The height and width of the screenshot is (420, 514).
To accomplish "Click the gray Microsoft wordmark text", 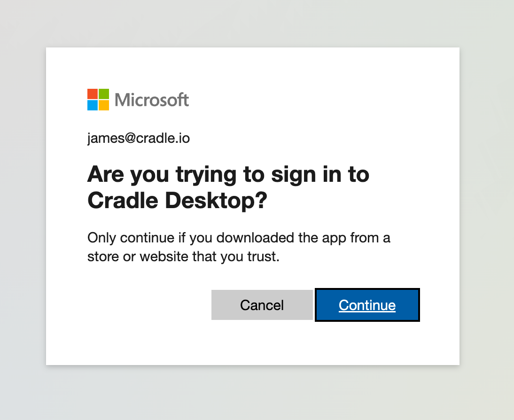I will tap(152, 100).
